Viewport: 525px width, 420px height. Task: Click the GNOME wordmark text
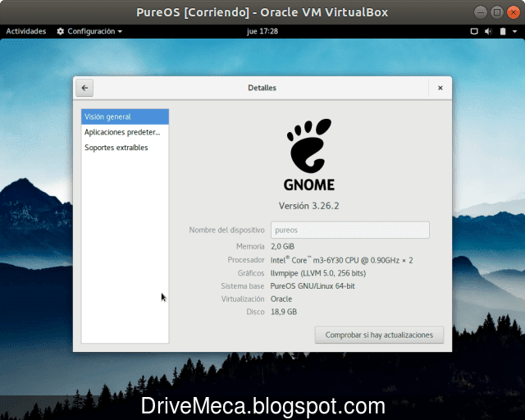click(x=309, y=185)
